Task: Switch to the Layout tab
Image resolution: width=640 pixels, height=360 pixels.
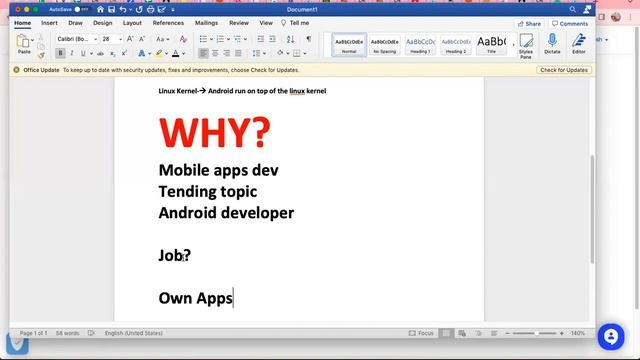Action: (132, 23)
